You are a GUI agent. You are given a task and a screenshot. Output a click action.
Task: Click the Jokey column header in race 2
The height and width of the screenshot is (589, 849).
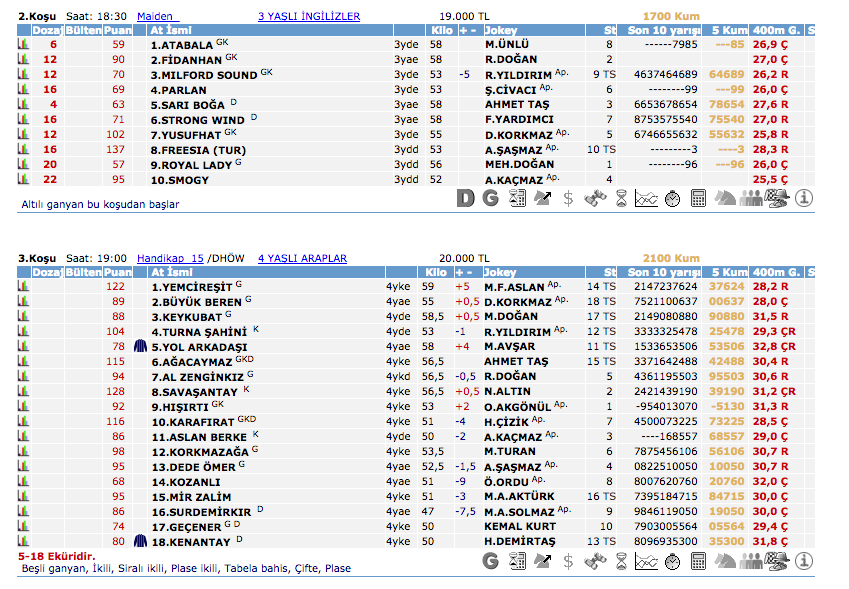[500, 30]
